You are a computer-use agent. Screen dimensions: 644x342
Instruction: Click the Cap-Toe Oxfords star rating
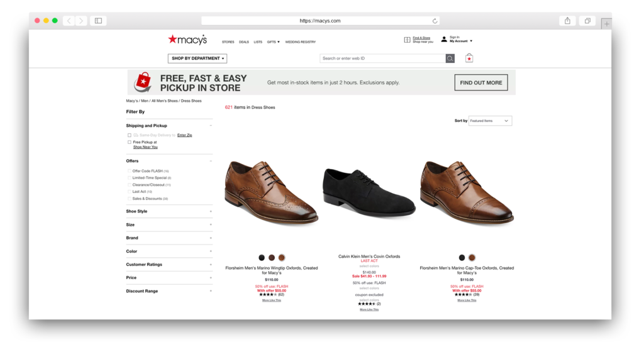click(x=464, y=295)
